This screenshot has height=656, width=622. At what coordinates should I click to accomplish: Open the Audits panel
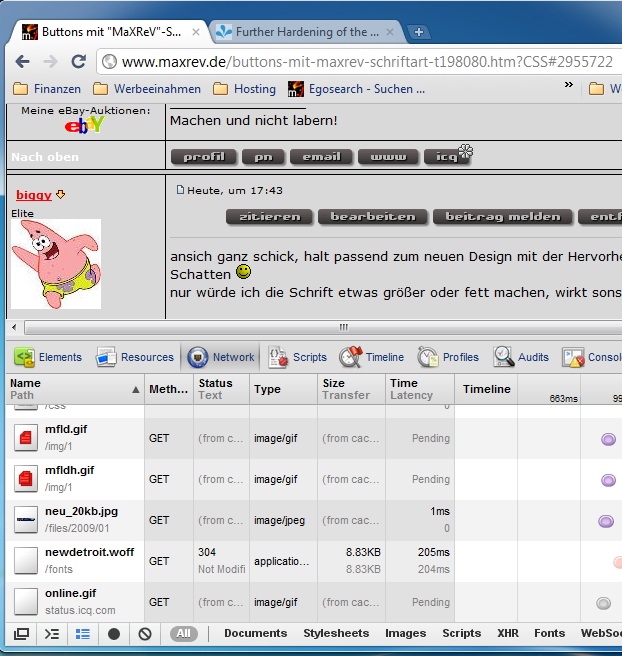click(521, 357)
